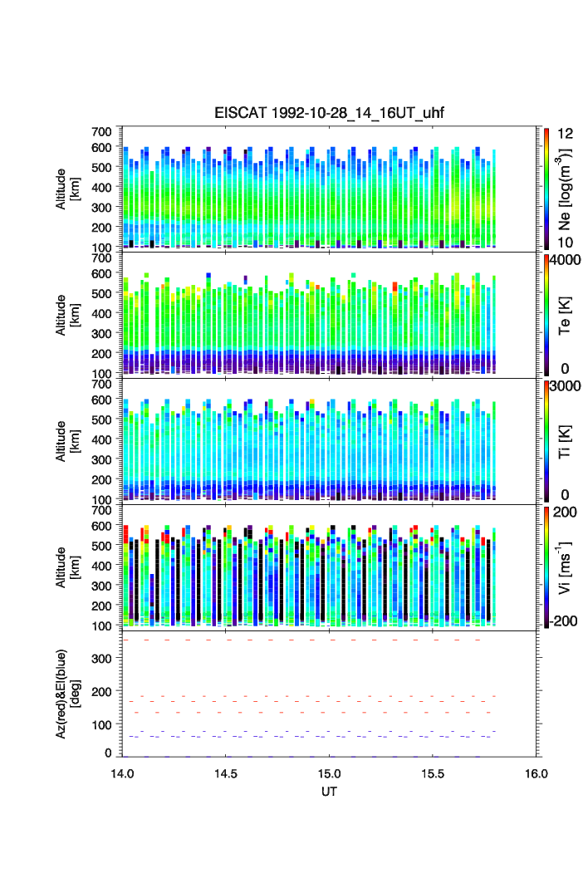Click the Te [K] colorbar label
Screen dimensions: 588x883
(x=564, y=316)
